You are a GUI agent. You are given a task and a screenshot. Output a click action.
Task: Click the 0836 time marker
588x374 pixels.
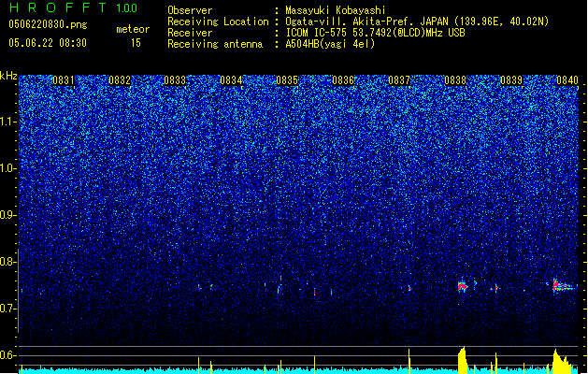tap(343, 80)
